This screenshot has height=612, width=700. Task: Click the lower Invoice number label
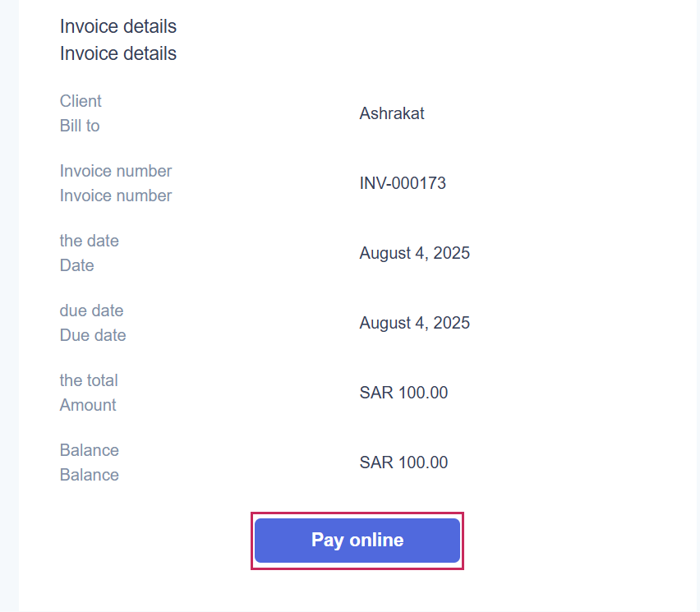point(116,196)
